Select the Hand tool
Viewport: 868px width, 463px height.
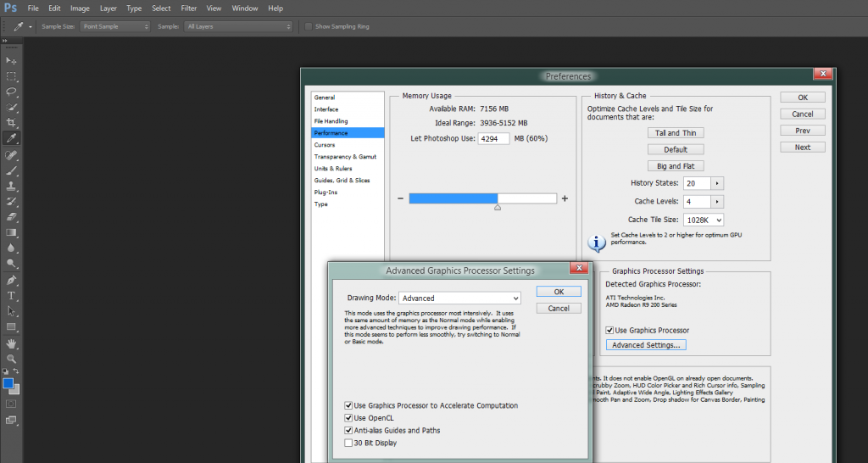(x=11, y=344)
